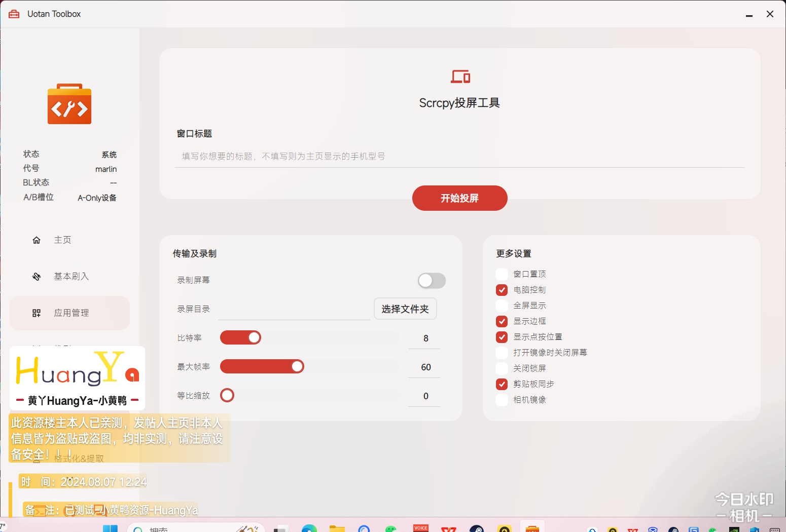Image resolution: width=786 pixels, height=532 pixels.
Task: Click the '传输及录制' section heading
Action: coord(195,254)
